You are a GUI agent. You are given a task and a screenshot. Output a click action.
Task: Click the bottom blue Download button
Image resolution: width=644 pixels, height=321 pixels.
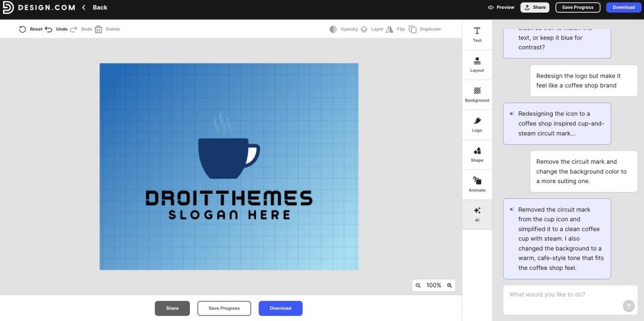(280, 308)
